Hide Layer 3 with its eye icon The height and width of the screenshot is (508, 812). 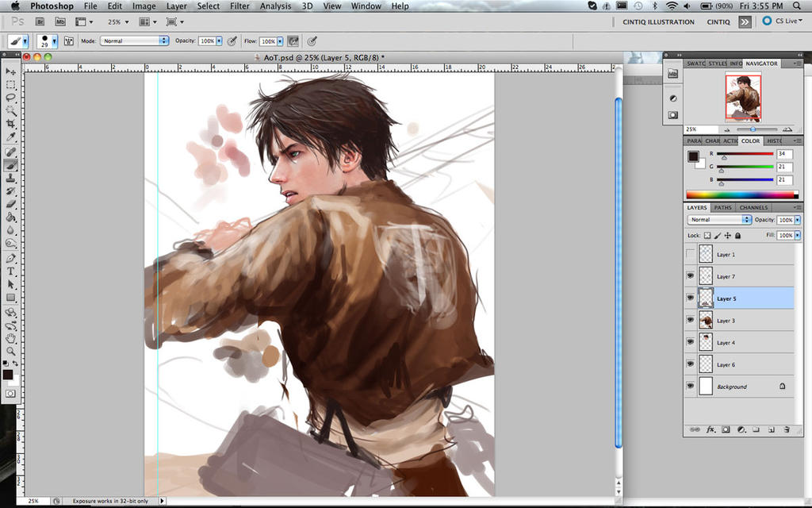point(690,321)
